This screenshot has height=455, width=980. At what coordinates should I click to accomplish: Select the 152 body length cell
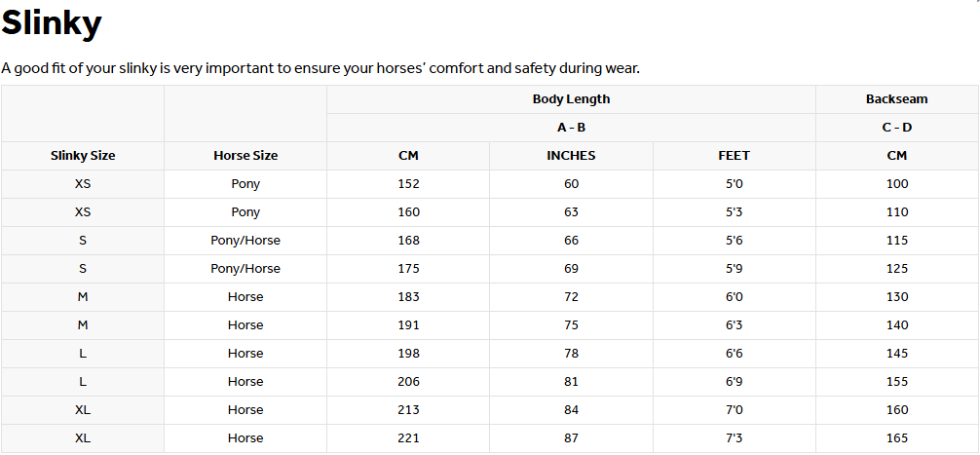(x=408, y=184)
